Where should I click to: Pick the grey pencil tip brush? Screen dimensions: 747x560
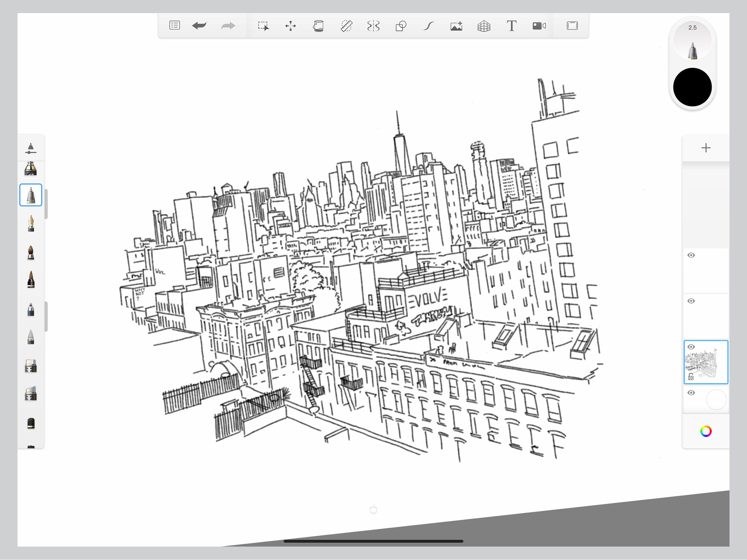31,337
